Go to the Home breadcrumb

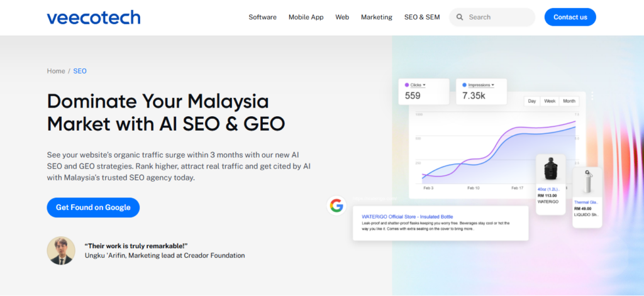coord(56,71)
